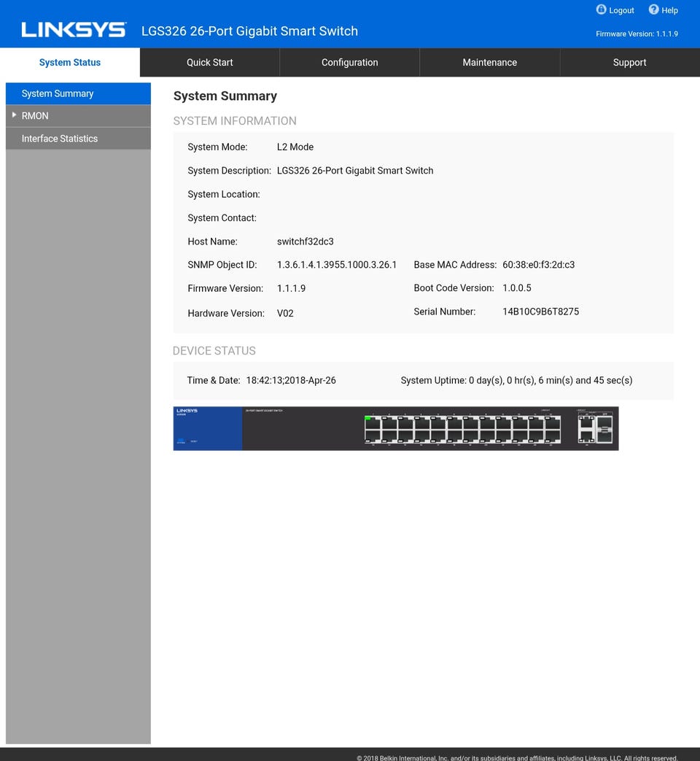Image resolution: width=700 pixels, height=761 pixels.
Task: Go to the Maintenance tab
Action: 489,62
